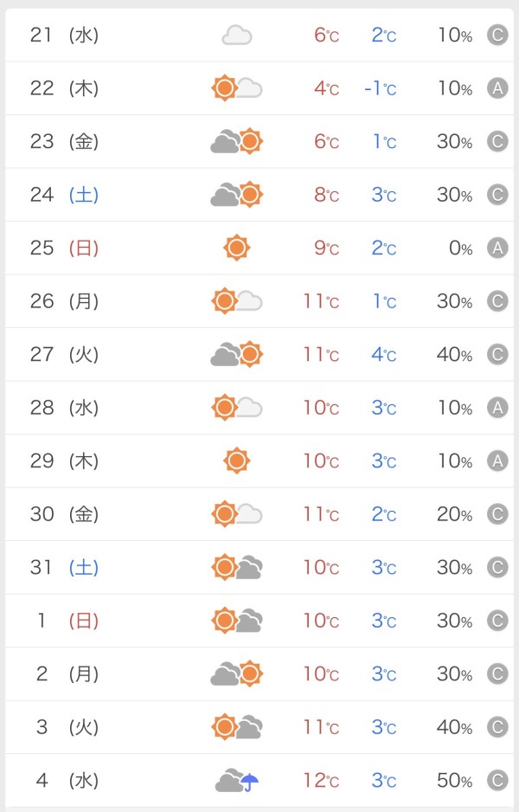Tap the sunny icon on day 25
519x812 pixels.
pyautogui.click(x=236, y=248)
